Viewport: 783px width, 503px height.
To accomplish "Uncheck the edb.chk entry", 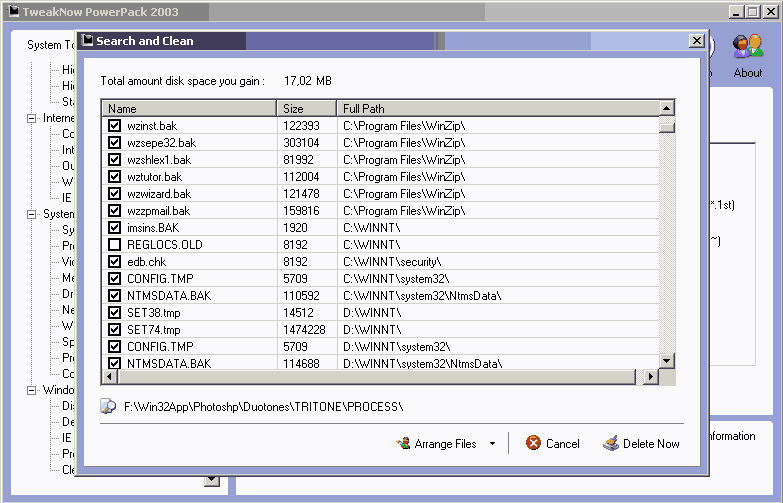I will point(114,262).
